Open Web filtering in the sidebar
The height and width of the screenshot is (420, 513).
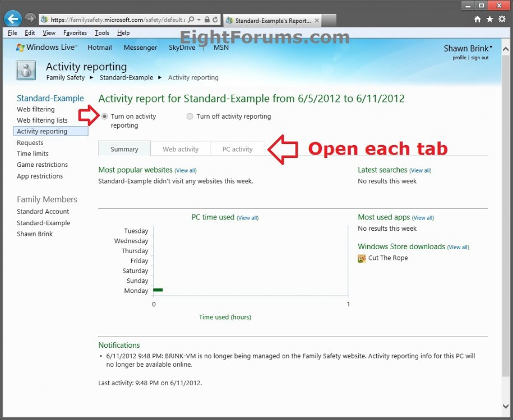[36, 110]
